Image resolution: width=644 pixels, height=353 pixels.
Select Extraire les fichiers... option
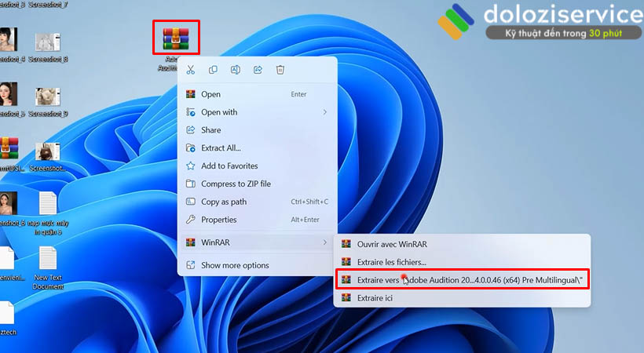tap(391, 262)
